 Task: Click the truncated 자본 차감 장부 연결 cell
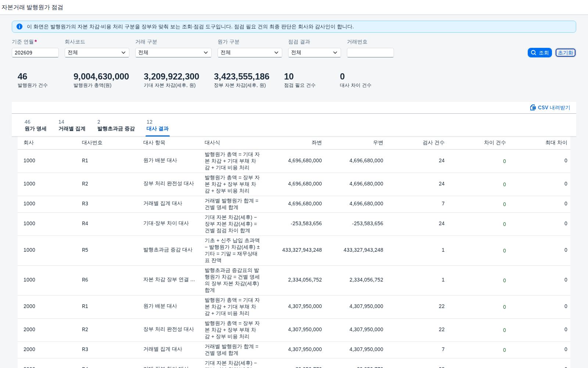(169, 280)
